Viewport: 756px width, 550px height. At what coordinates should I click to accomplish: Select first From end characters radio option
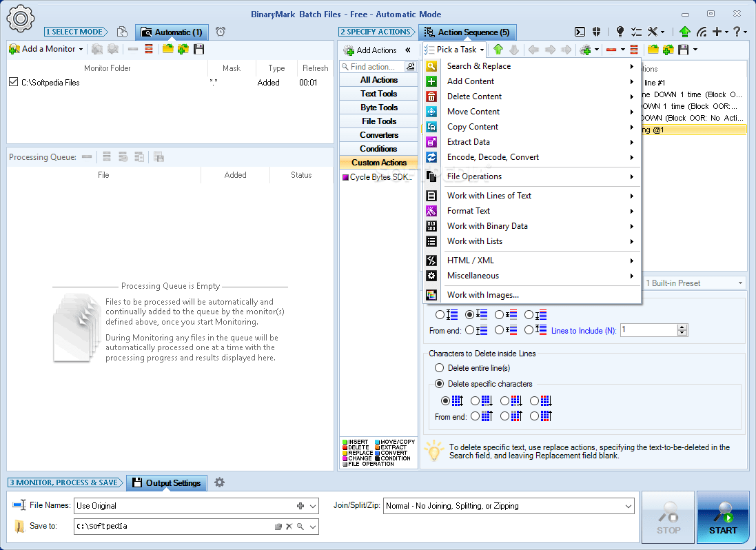click(476, 416)
